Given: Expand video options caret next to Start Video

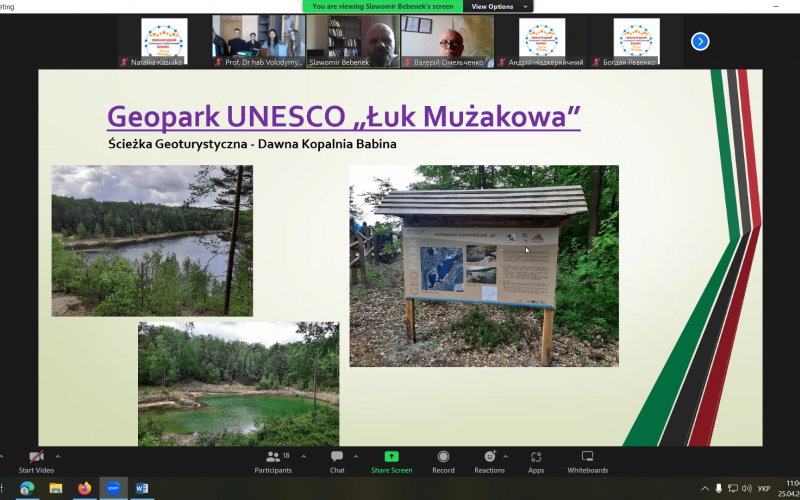Looking at the screenshot, I should click(x=58, y=457).
